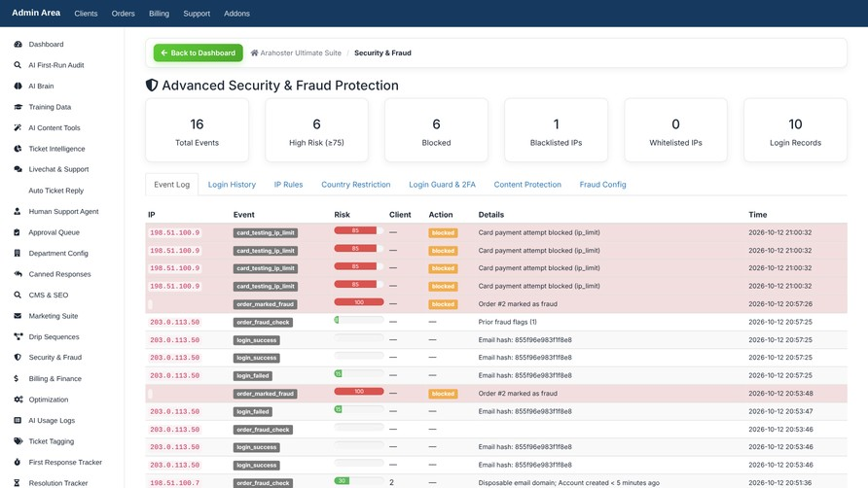
Task: Click the Department Config building icon
Action: (x=18, y=254)
